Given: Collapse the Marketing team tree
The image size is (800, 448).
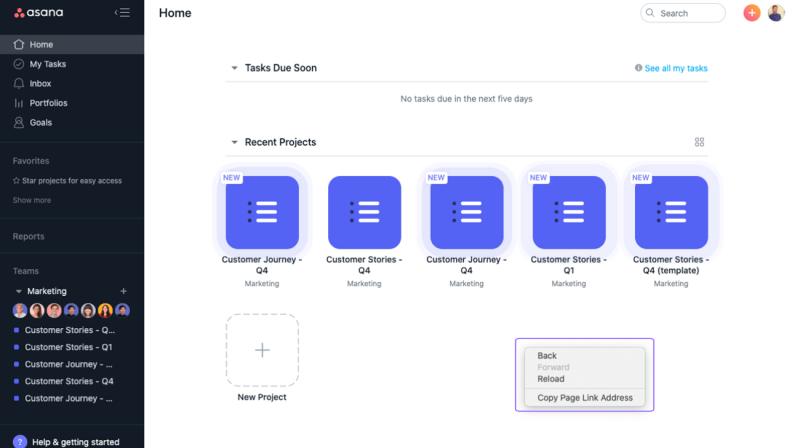Looking at the screenshot, I should click(x=18, y=291).
